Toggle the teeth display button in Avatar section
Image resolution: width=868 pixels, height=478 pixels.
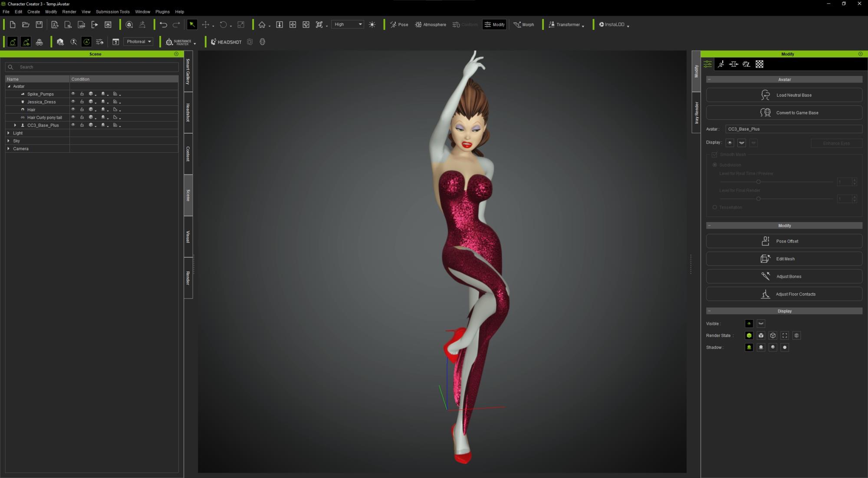pos(742,143)
